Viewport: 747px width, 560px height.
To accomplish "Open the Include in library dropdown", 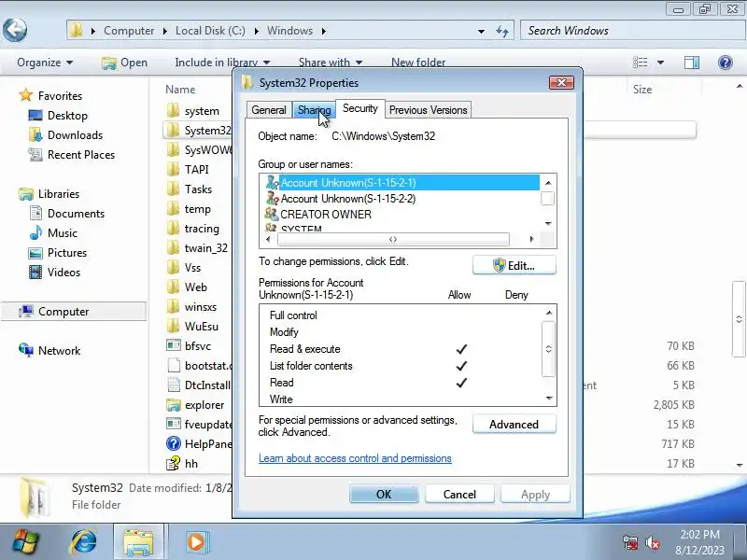I will point(222,63).
